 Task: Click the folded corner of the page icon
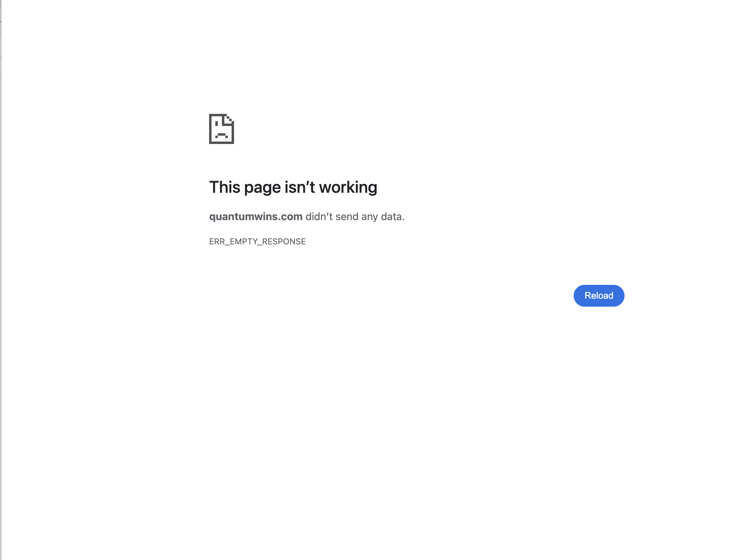tap(229, 119)
